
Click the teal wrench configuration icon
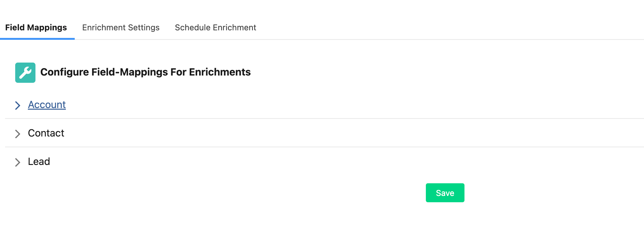click(x=25, y=73)
